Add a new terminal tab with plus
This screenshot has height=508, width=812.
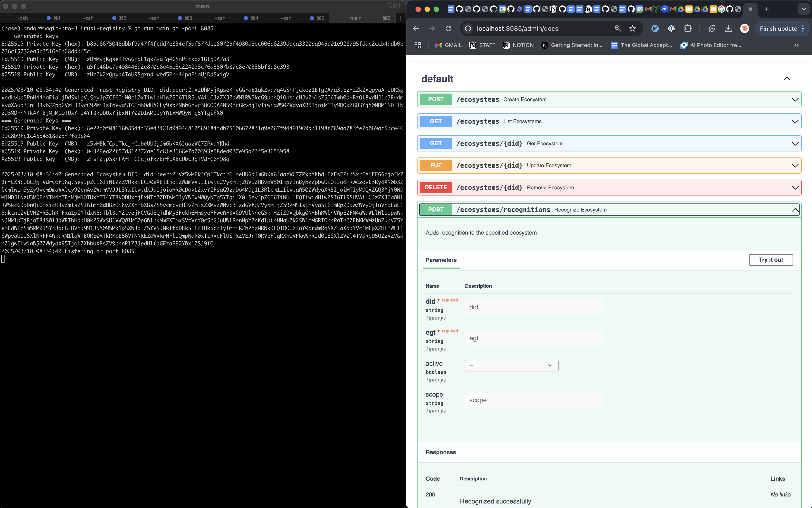click(x=400, y=18)
